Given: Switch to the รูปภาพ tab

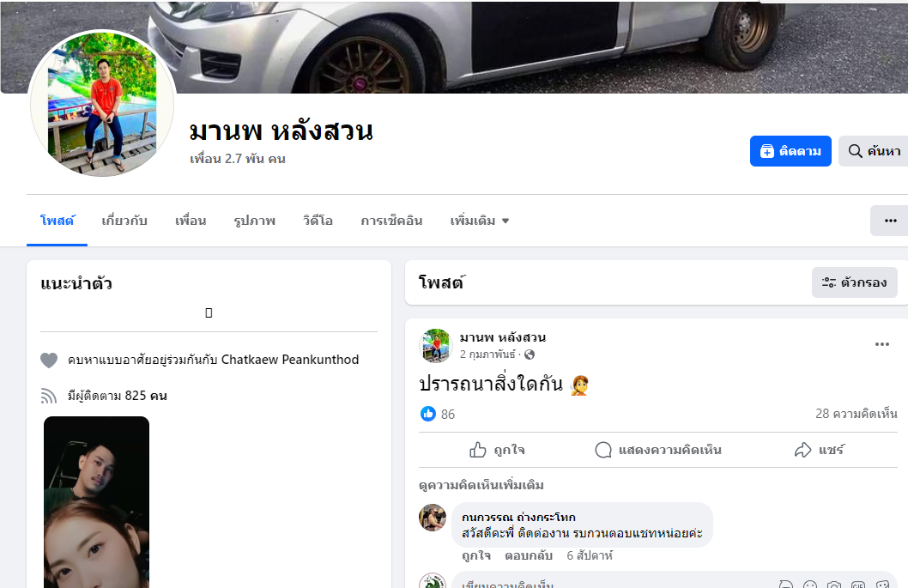Looking at the screenshot, I should (x=254, y=221).
